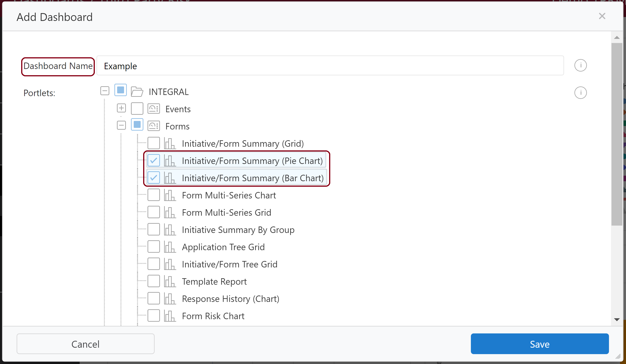Image resolution: width=626 pixels, height=364 pixels.
Task: Click chart icon for Form Multi-Series Chart
Action: [x=170, y=195]
